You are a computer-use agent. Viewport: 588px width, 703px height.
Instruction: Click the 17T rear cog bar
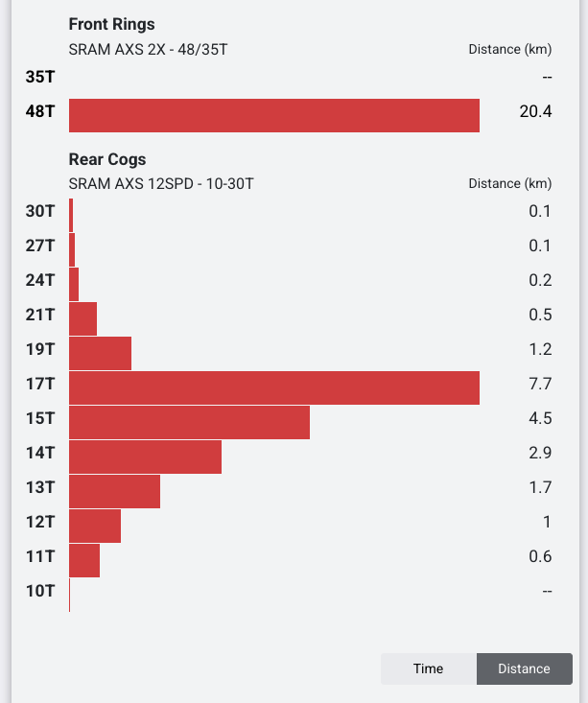[274, 387]
